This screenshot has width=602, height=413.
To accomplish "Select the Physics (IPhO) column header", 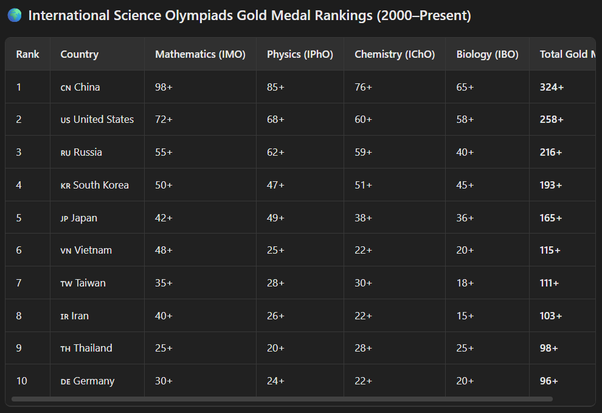I will click(x=299, y=54).
